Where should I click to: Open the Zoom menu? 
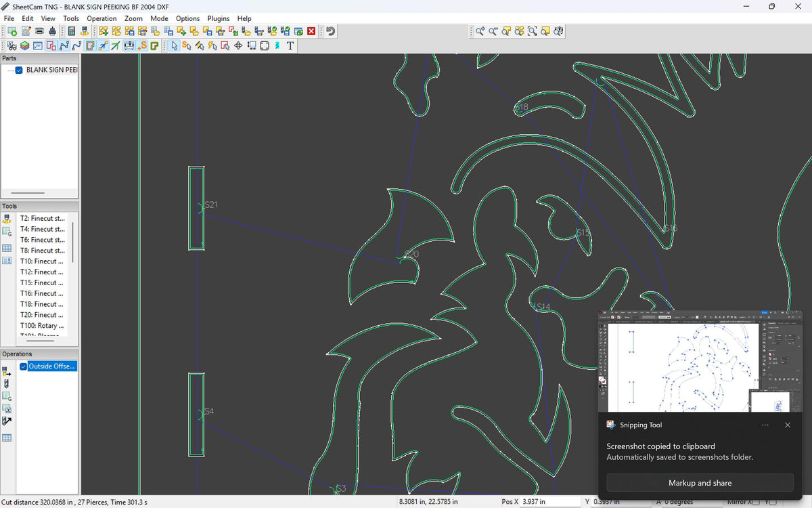133,18
